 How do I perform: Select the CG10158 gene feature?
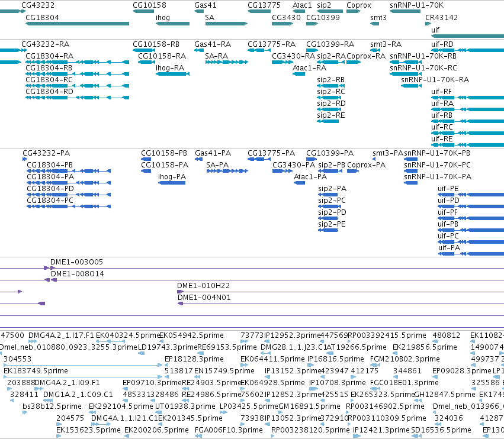click(143, 11)
